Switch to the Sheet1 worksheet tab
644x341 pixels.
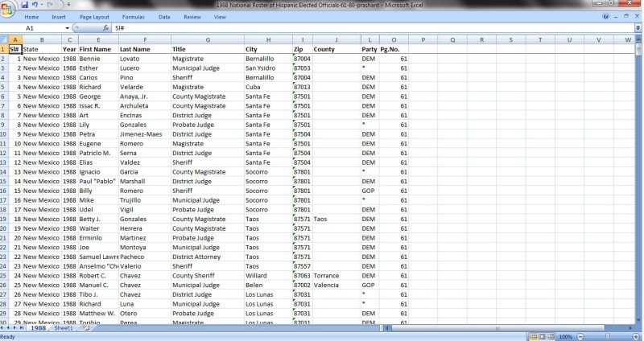pyautogui.click(x=64, y=328)
